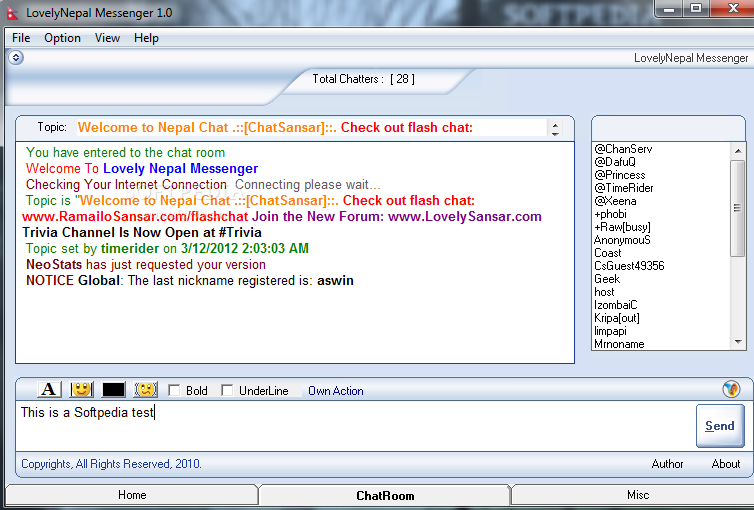Select user AnonymouS in the list
The width and height of the screenshot is (754, 510).
tap(622, 240)
